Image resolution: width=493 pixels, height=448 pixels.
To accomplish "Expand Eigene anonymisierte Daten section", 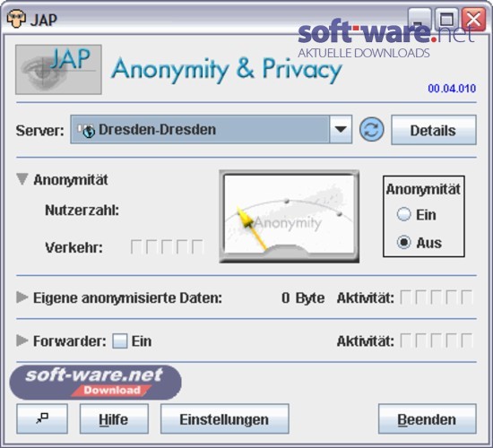I will click(x=22, y=297).
